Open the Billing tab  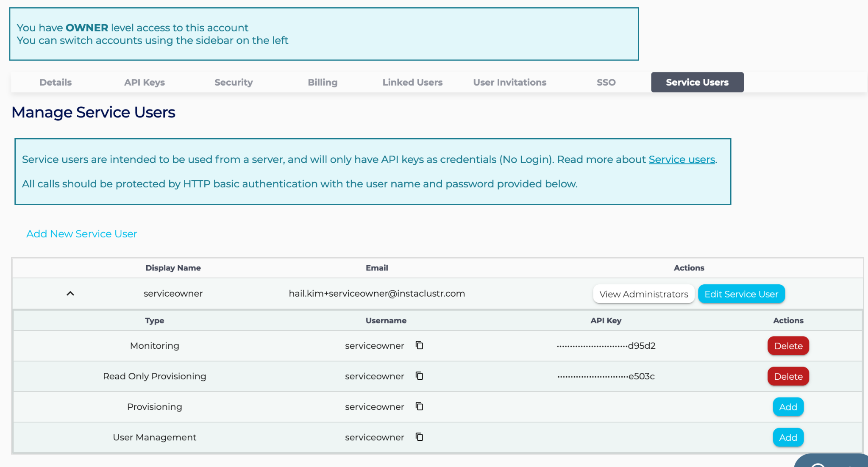coord(323,82)
